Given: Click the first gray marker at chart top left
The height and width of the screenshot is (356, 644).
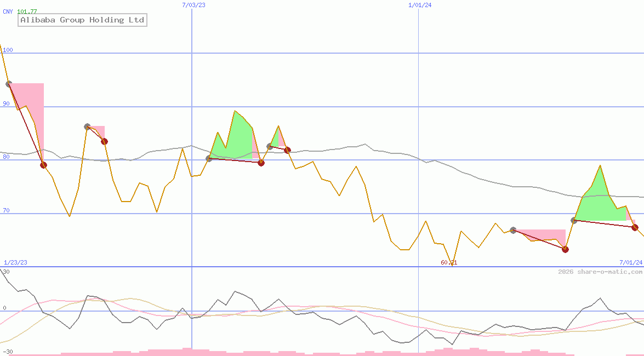Looking at the screenshot, I should pos(8,83).
